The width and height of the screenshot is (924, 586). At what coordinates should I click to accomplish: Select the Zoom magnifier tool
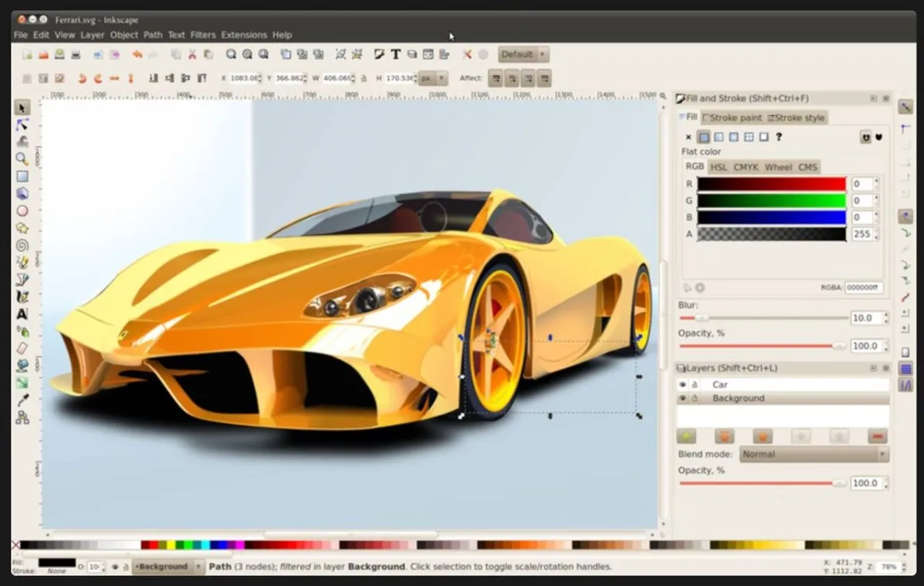pos(22,159)
